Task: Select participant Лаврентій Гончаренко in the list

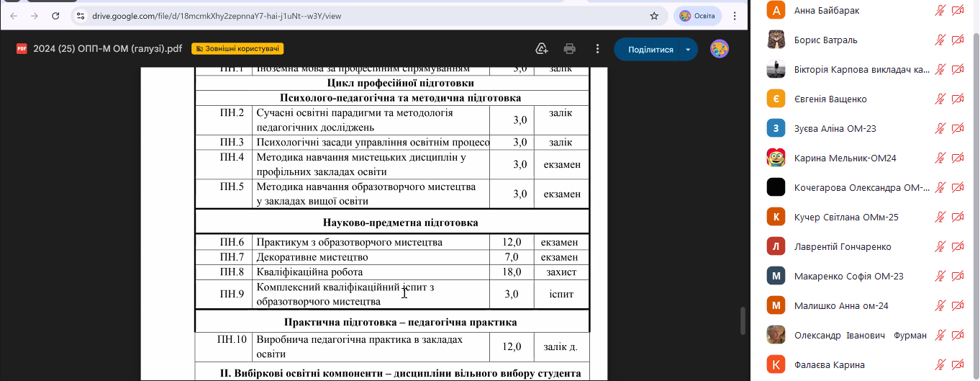Action: point(843,247)
